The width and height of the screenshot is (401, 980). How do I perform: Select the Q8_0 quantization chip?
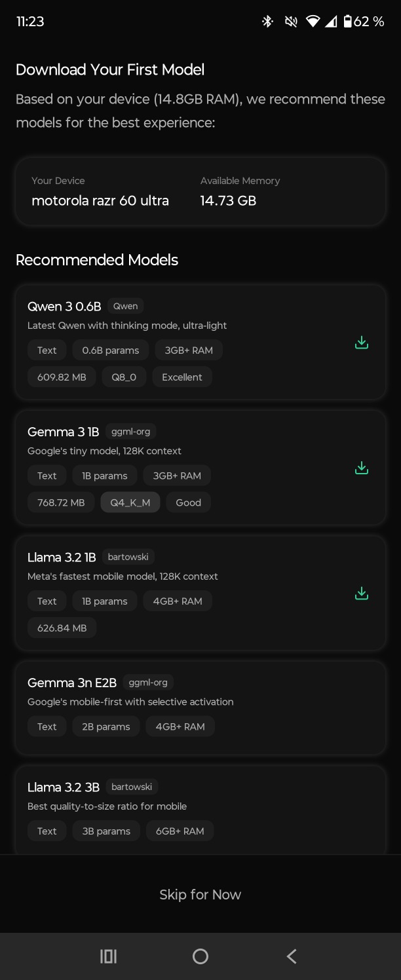click(124, 377)
